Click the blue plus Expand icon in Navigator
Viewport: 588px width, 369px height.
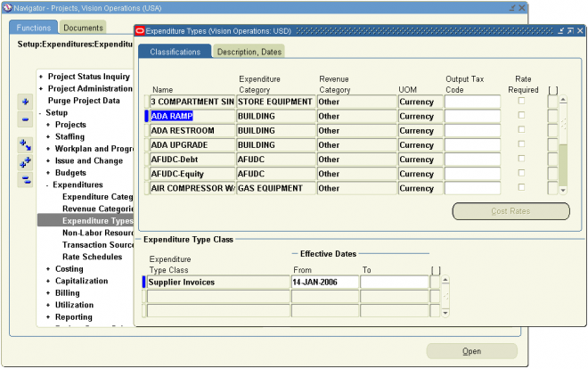click(x=25, y=102)
